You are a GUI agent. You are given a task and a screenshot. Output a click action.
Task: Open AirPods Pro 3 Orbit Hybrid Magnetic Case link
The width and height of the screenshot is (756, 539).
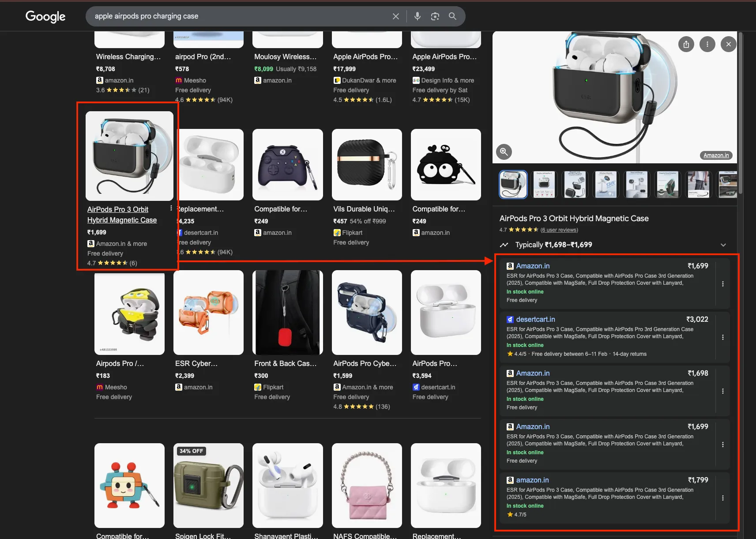pyautogui.click(x=122, y=215)
